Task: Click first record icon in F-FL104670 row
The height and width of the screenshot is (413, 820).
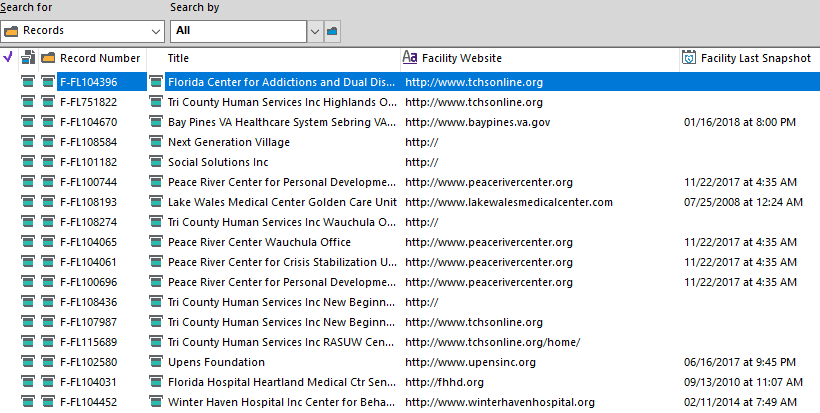Action: coord(28,122)
